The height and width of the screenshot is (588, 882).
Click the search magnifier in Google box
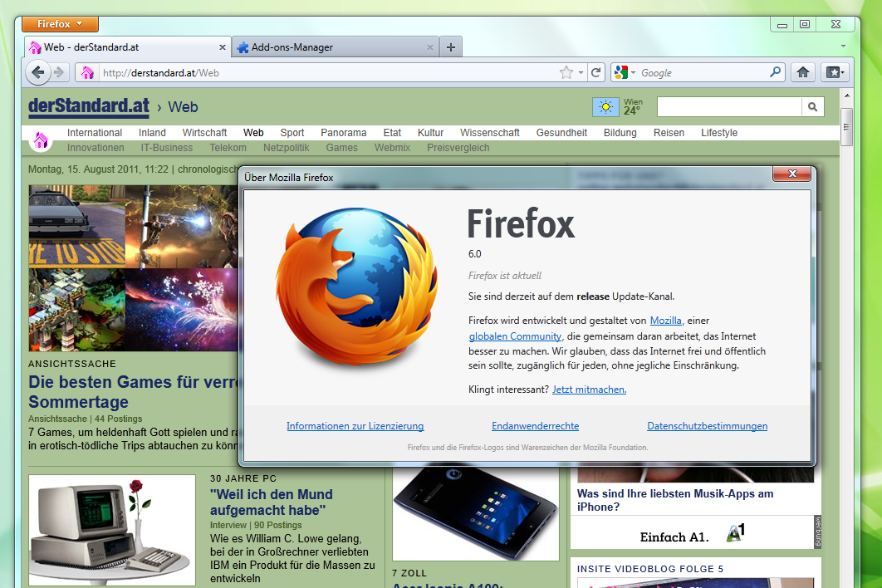click(776, 72)
